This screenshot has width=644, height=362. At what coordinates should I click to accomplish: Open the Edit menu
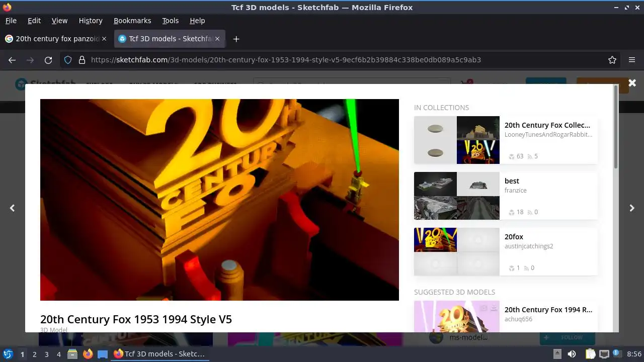tap(34, 21)
